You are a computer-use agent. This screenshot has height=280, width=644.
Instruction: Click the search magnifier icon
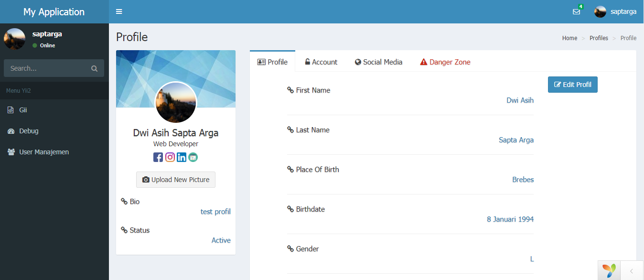coord(94,68)
